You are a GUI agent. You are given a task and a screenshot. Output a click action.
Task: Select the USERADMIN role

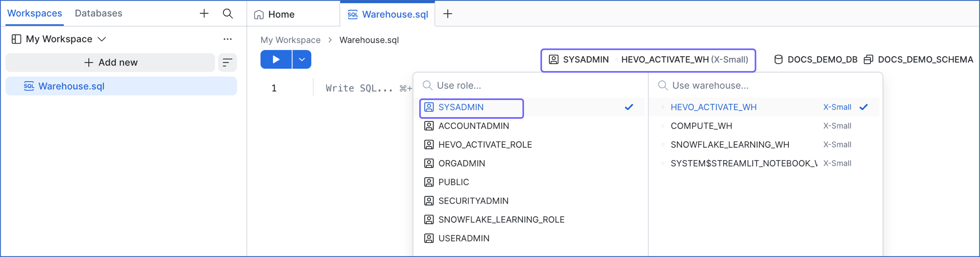click(531, 238)
